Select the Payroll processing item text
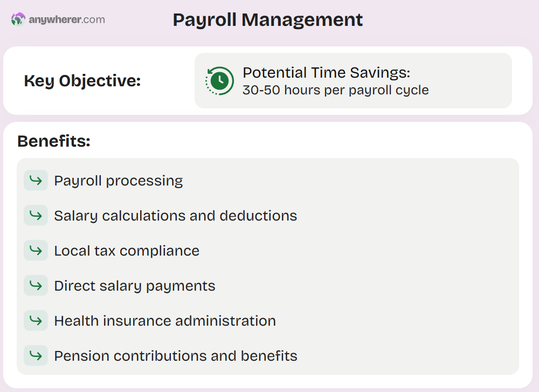Viewport: 539px width, 392px height. tap(119, 181)
